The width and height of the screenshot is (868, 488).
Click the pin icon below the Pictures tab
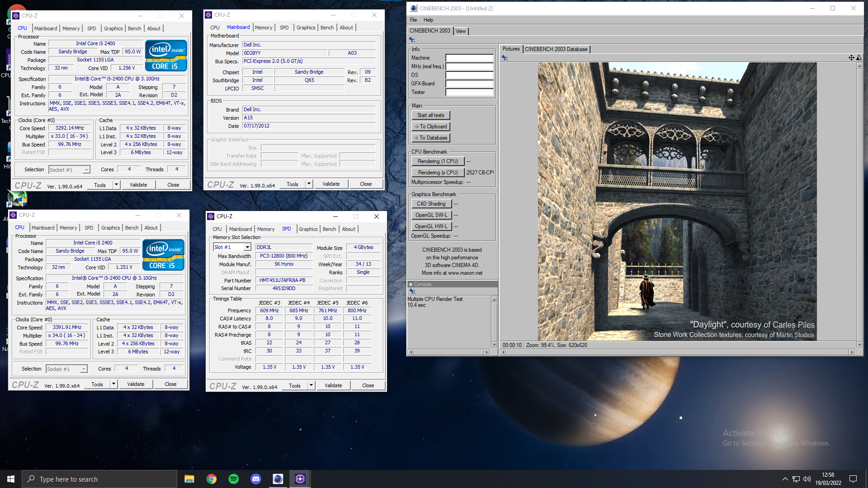(505, 58)
